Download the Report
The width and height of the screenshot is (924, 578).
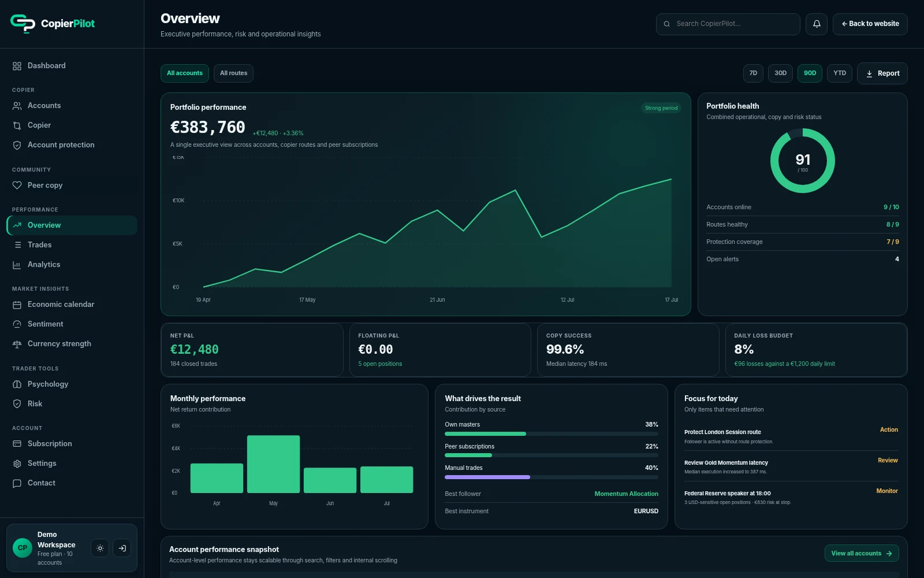[x=882, y=73]
